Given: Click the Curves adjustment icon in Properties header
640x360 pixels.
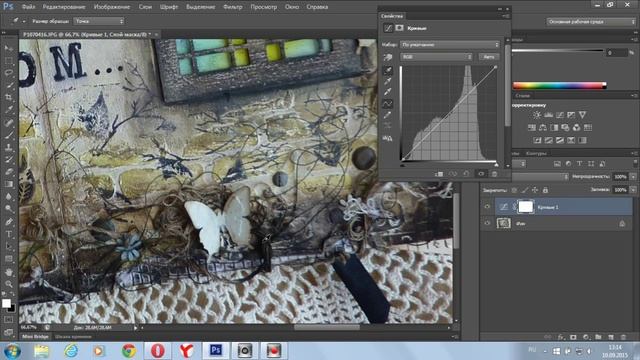Looking at the screenshot, I should tap(388, 28).
